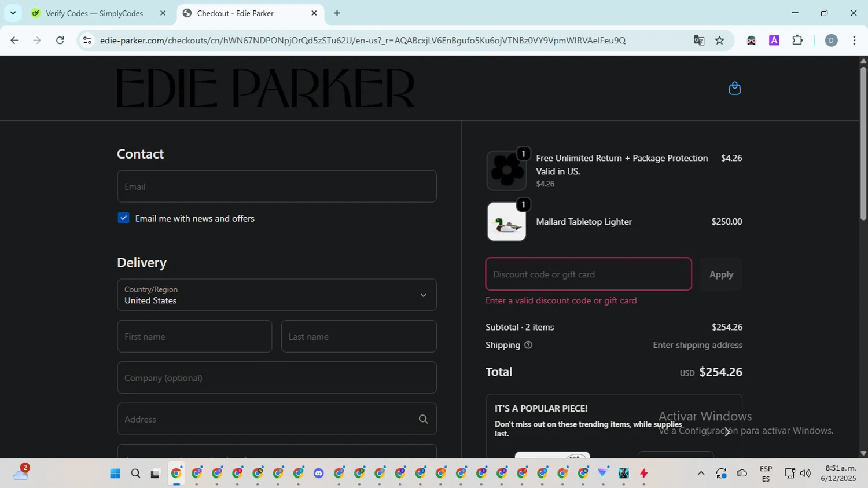Open ESP ES language indicator
The image size is (868, 488).
[766, 474]
